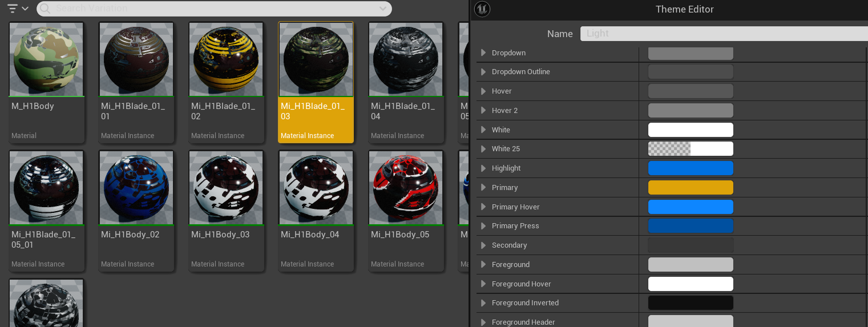Open the Secondary color swatch
Viewport: 868px width, 327px height.
click(691, 245)
